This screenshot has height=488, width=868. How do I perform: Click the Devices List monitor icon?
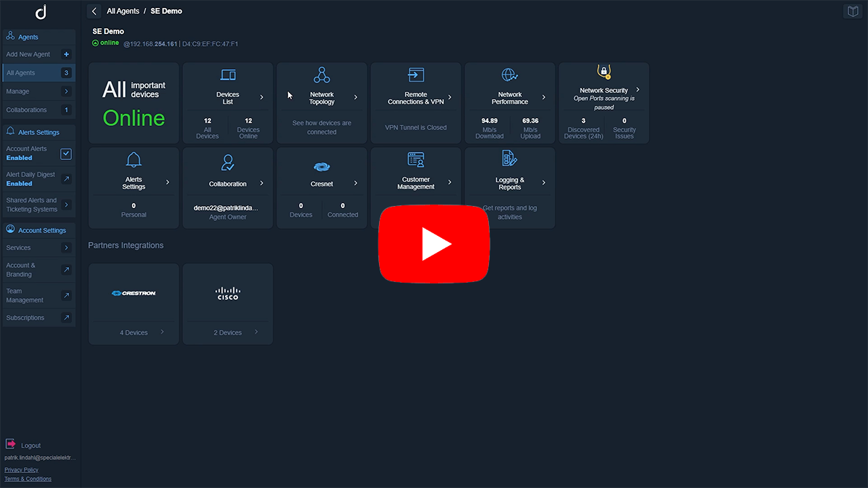(x=228, y=75)
